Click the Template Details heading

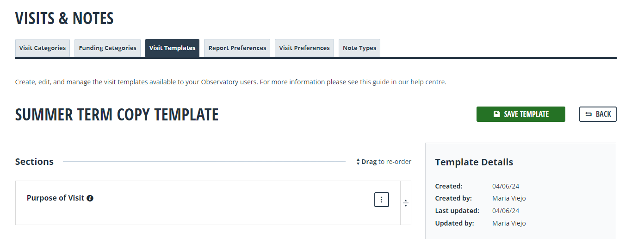[x=474, y=162]
